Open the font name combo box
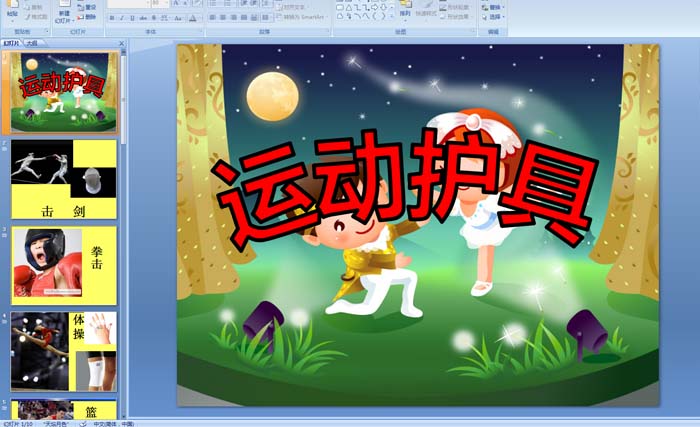Image resolution: width=700 pixels, height=427 pixels. (x=128, y=4)
